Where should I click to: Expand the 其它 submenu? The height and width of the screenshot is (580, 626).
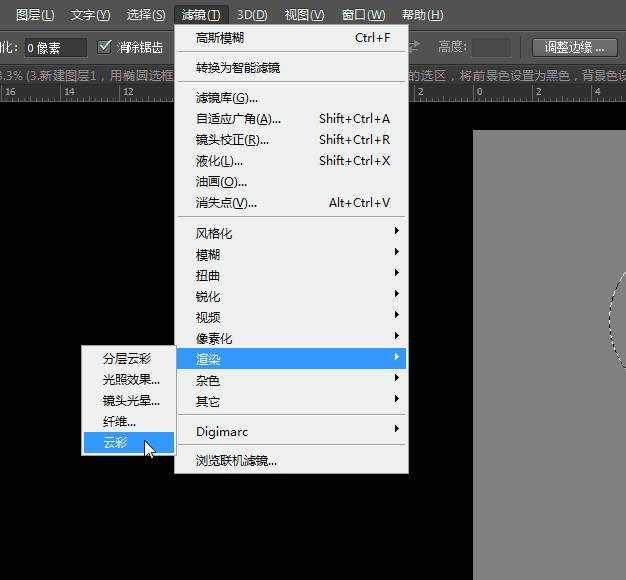[x=291, y=401]
